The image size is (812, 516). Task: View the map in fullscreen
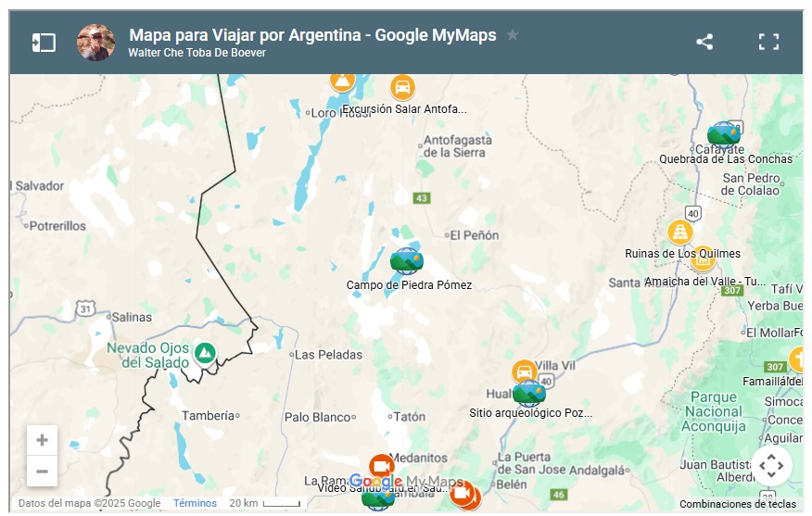tap(768, 42)
